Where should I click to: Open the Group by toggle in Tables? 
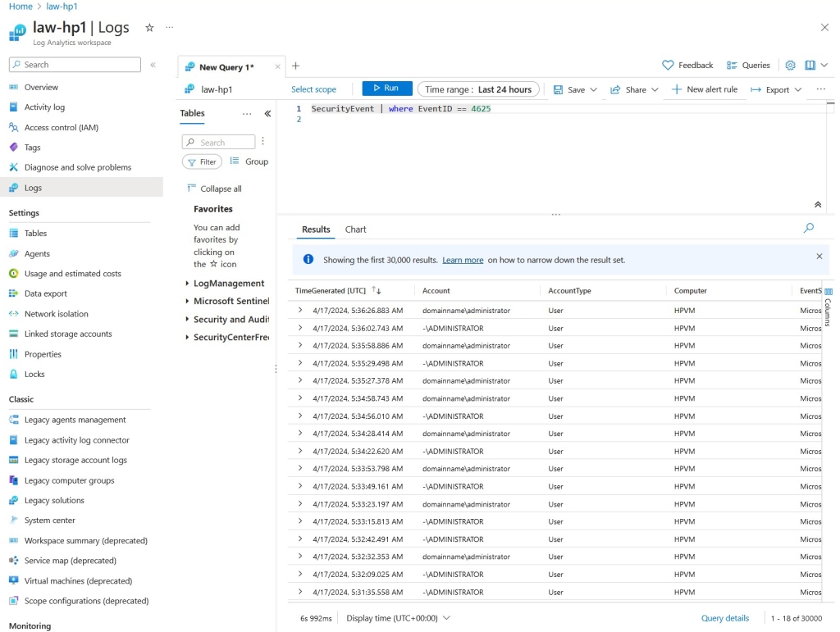click(x=249, y=162)
